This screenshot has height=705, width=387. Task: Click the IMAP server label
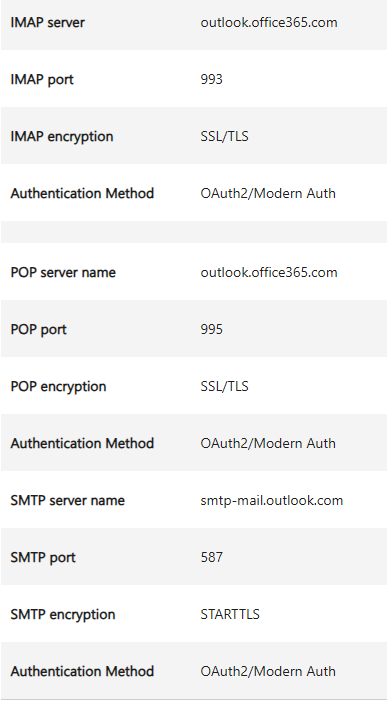pyautogui.click(x=47, y=22)
